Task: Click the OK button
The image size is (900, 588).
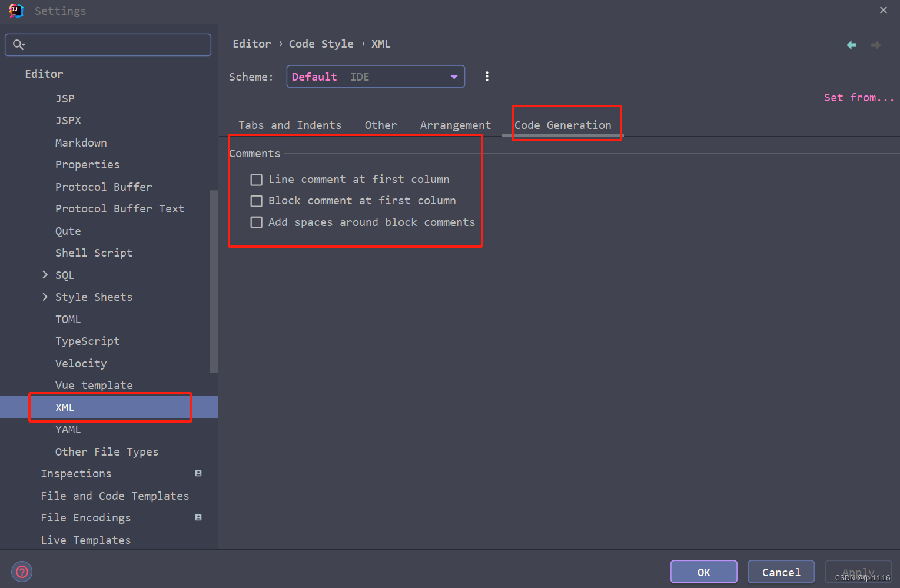Action: point(704,572)
